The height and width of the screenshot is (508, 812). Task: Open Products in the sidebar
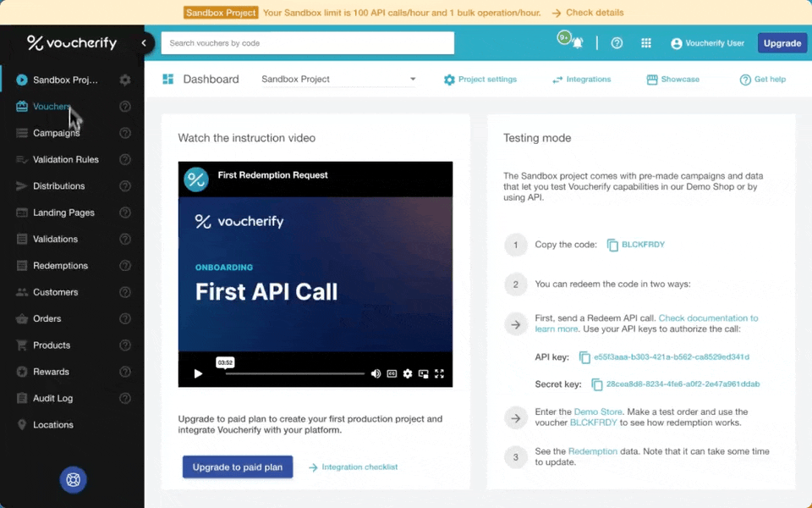tap(52, 345)
